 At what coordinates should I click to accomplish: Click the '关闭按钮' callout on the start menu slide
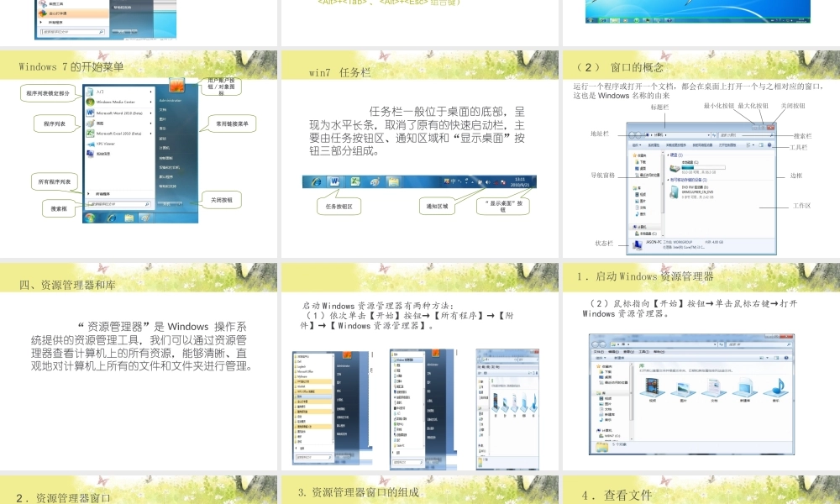[x=221, y=200]
